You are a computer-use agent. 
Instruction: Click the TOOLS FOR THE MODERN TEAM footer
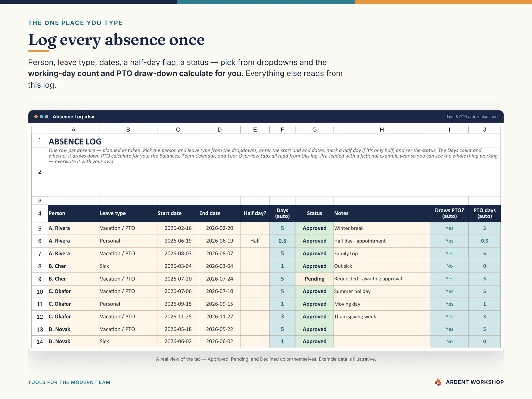69,382
